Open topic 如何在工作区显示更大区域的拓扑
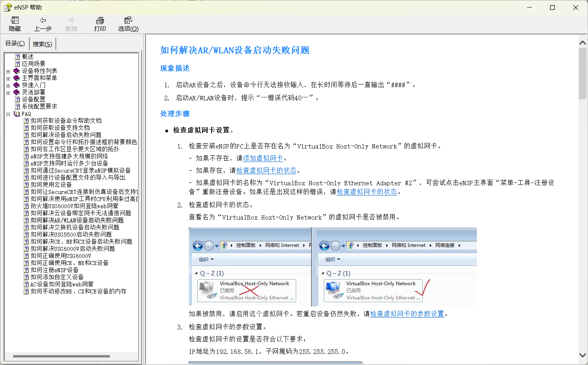Screen dimensions: 588x365 pyautogui.click(x=75, y=149)
